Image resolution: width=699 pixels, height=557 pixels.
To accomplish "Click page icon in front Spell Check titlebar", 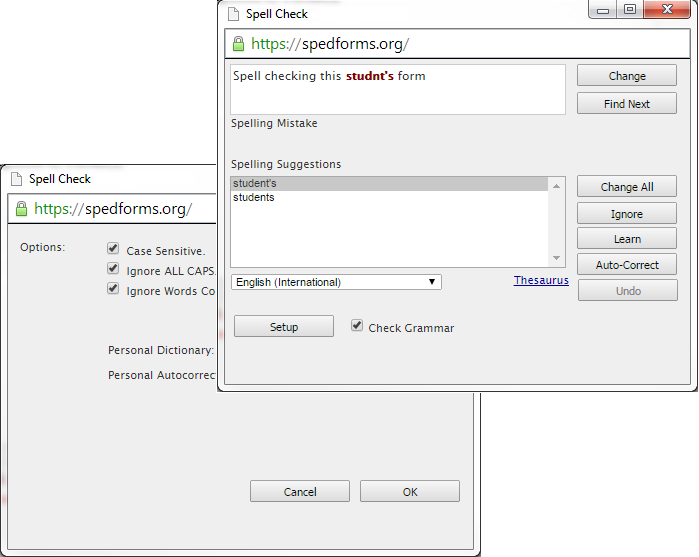I will pyautogui.click(x=233, y=14).
